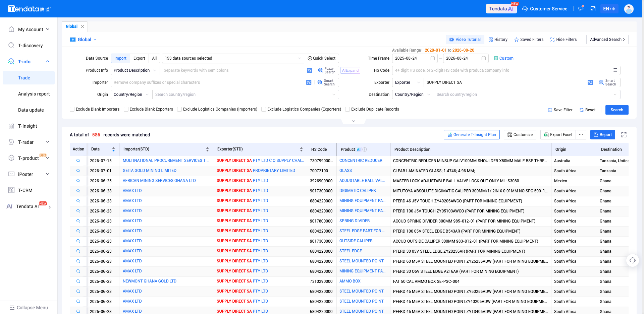The height and width of the screenshot is (314, 644).
Task: Open the notifications megaphone icon
Action: [x=581, y=9]
